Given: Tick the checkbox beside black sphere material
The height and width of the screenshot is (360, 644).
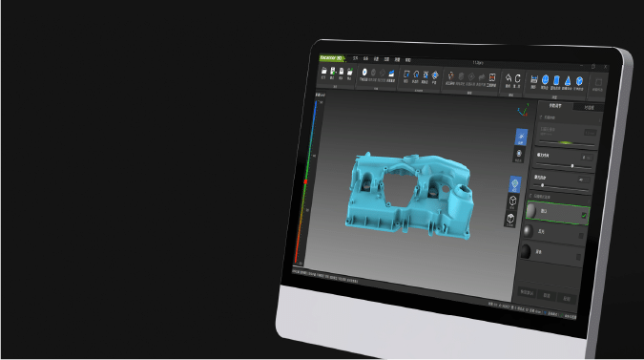Looking at the screenshot, I should 578,257.
